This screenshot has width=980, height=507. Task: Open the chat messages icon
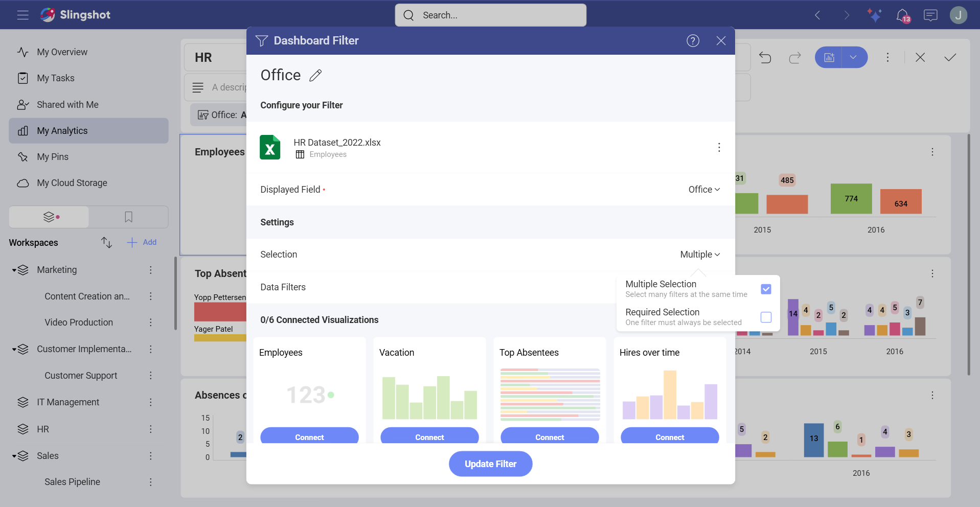click(x=930, y=15)
